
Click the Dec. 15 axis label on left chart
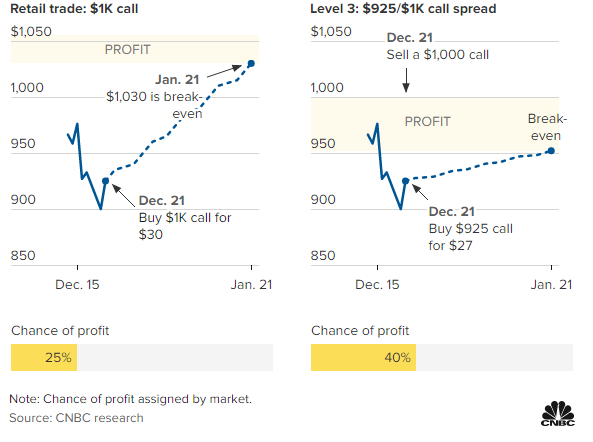click(x=77, y=285)
